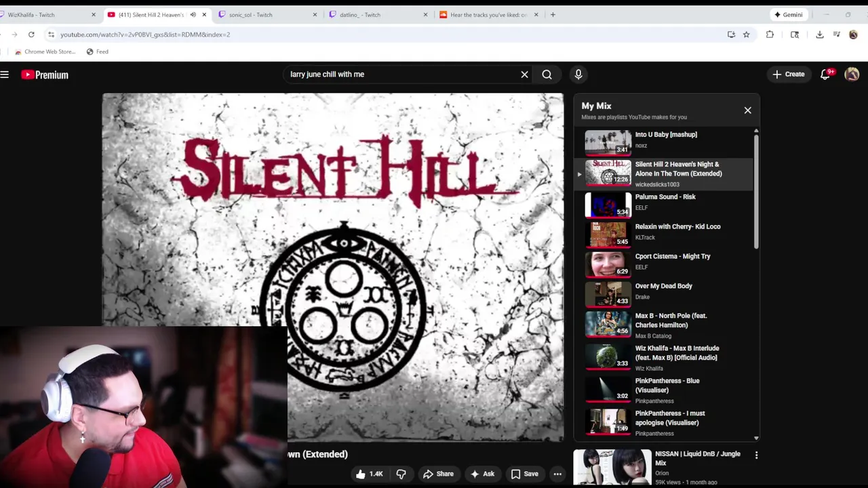The width and height of the screenshot is (868, 488).
Task: Open the Ask AI button
Action: 482,474
